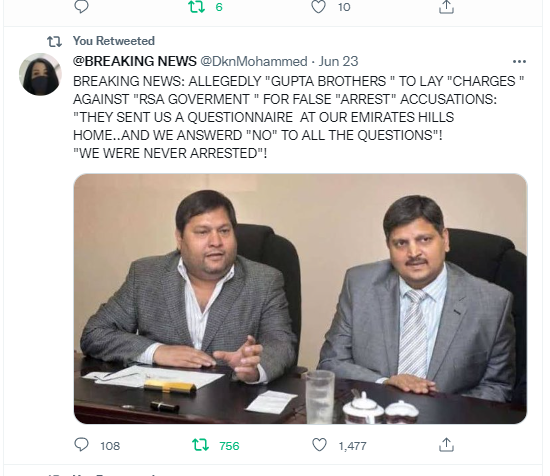Open the "You Retweeted" label link
This screenshot has width=550, height=476.
(114, 41)
